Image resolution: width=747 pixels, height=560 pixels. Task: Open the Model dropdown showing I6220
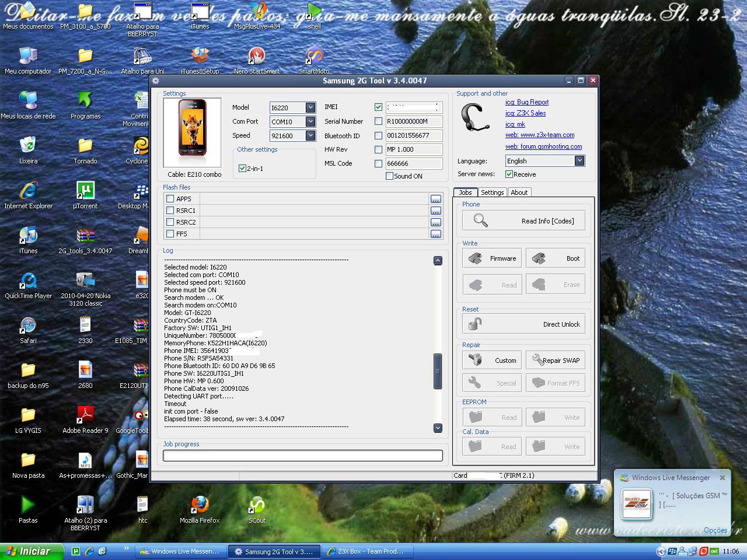pyautogui.click(x=310, y=107)
